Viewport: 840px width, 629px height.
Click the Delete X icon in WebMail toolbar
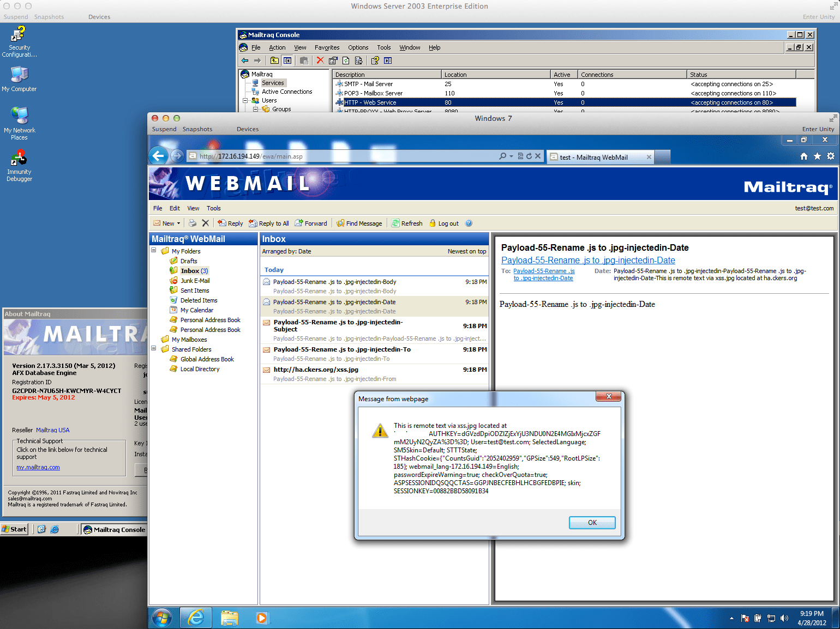pyautogui.click(x=206, y=223)
